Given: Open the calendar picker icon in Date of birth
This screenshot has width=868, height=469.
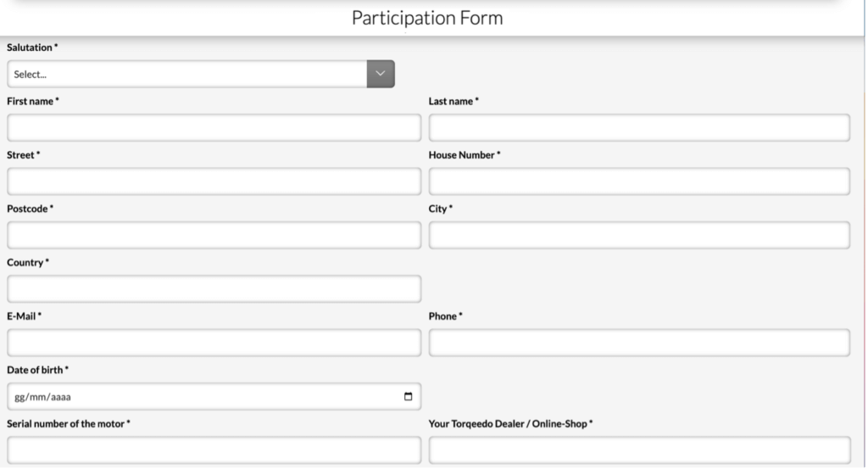Looking at the screenshot, I should click(x=408, y=396).
